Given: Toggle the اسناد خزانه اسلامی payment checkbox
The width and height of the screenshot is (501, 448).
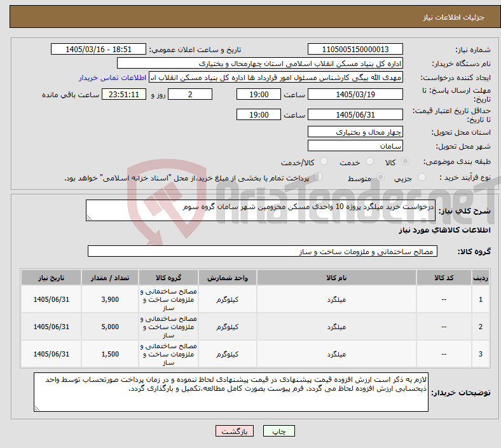Looking at the screenshot, I should click(319, 177).
